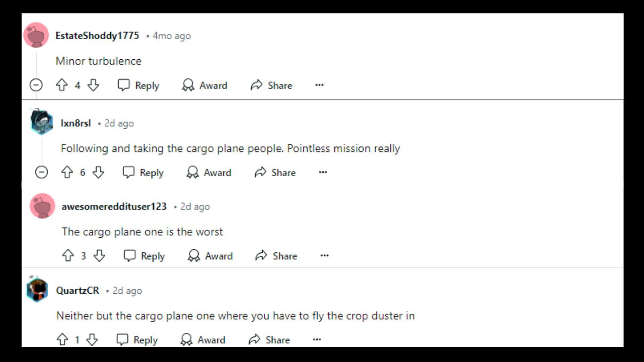Give an Award to Ixn8rsl's comment

coord(209,172)
